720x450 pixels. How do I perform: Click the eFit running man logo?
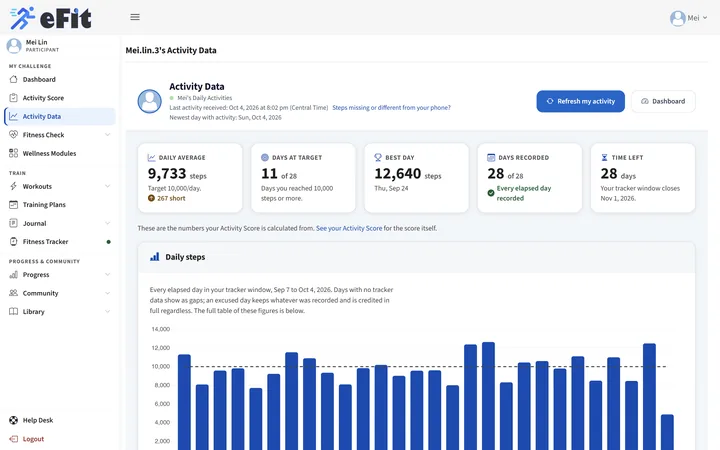coord(22,18)
